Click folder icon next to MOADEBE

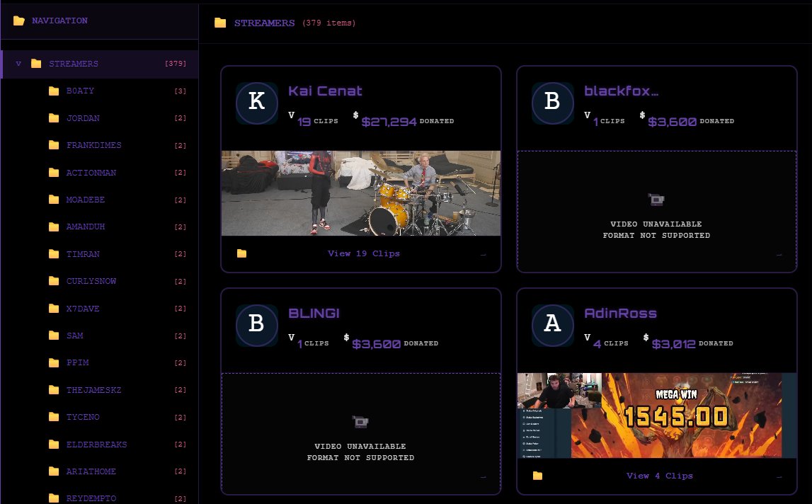pyautogui.click(x=54, y=200)
